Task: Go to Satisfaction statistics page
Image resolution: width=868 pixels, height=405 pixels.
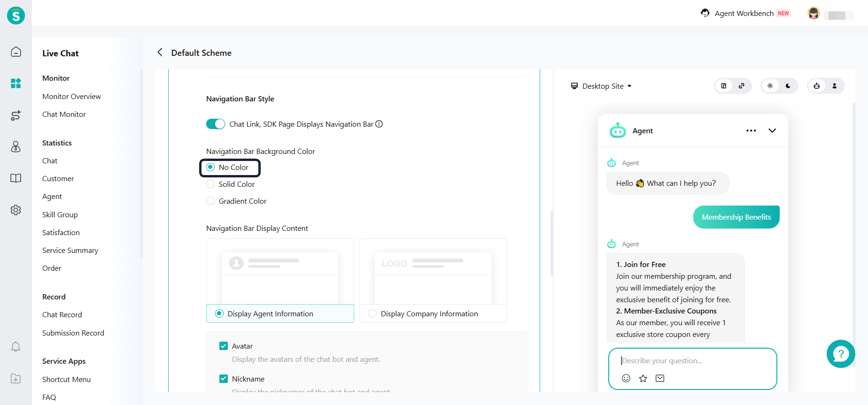Action: [x=61, y=232]
